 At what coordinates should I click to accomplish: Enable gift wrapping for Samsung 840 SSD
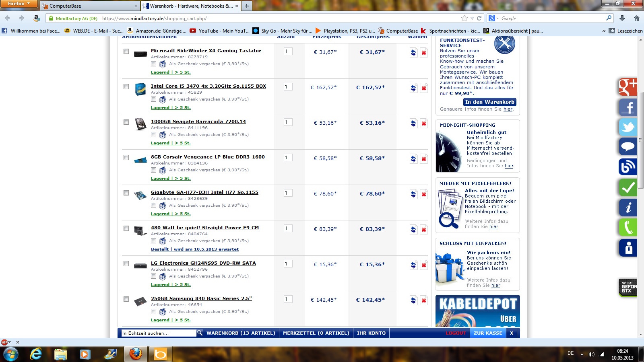[x=153, y=312]
